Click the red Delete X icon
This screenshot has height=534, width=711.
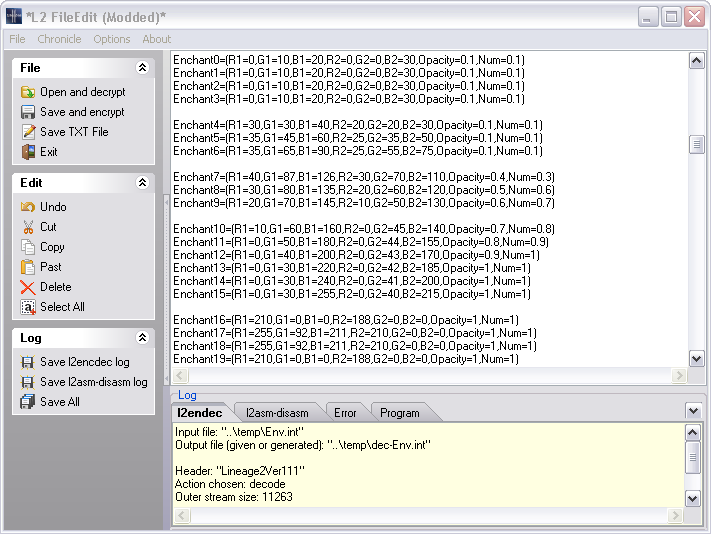(28, 287)
